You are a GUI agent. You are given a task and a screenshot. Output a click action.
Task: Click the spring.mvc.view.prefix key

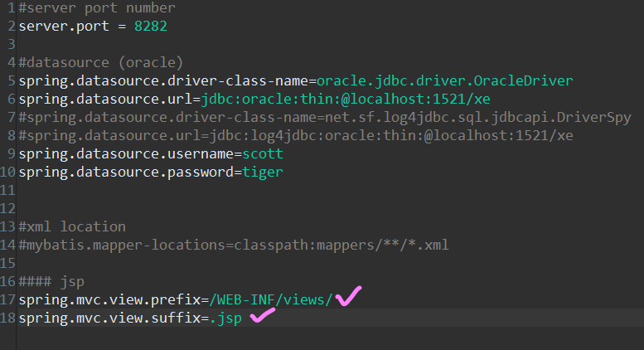click(x=109, y=300)
